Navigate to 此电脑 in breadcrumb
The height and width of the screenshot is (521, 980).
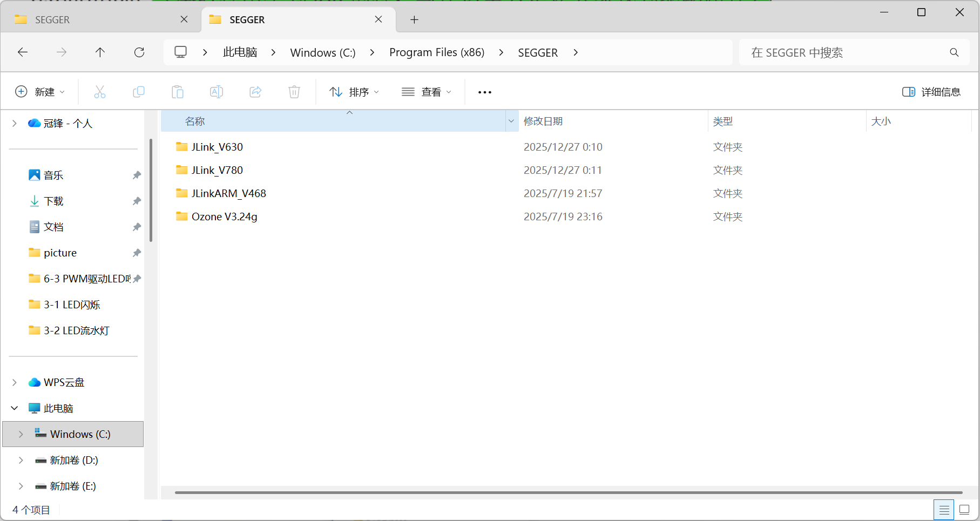(x=240, y=52)
